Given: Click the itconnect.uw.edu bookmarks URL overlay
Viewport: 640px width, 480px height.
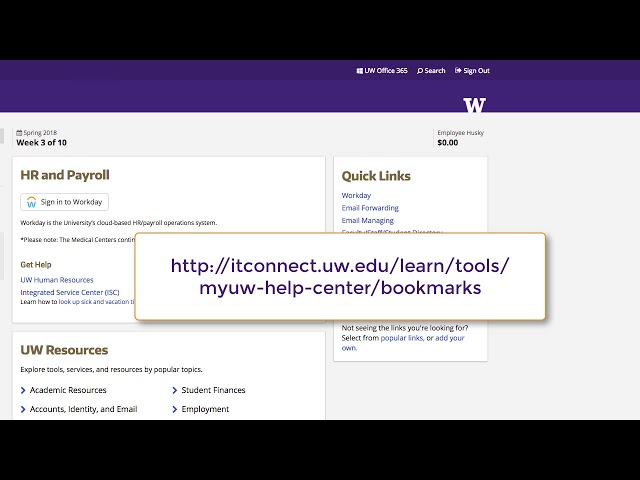Looking at the screenshot, I should click(x=340, y=276).
